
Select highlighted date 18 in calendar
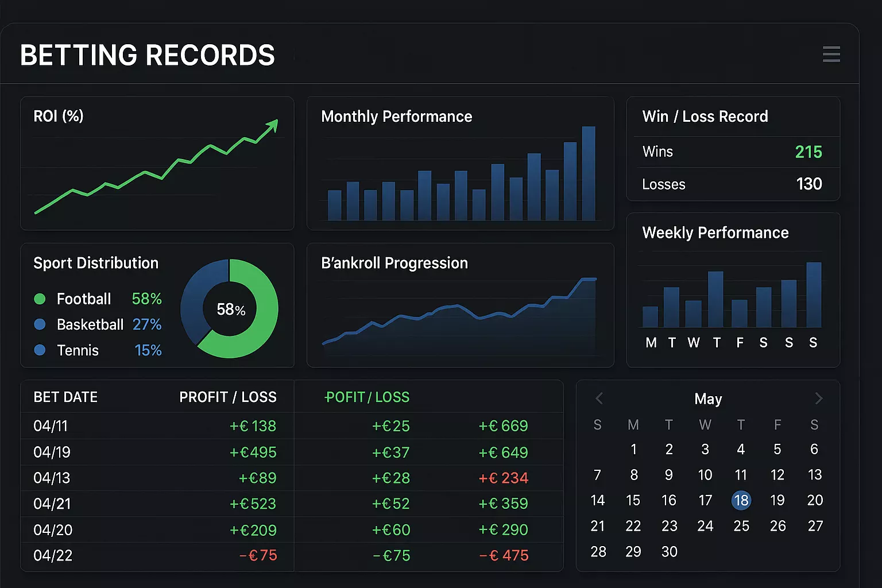(741, 500)
